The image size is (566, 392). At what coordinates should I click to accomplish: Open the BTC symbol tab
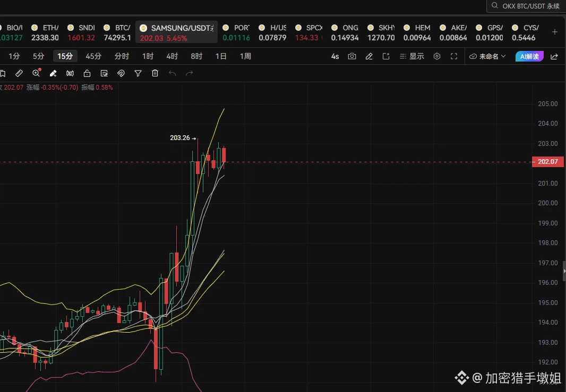pos(117,32)
